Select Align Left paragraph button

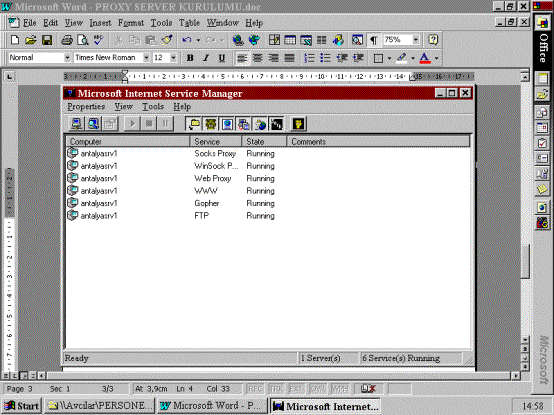242,58
